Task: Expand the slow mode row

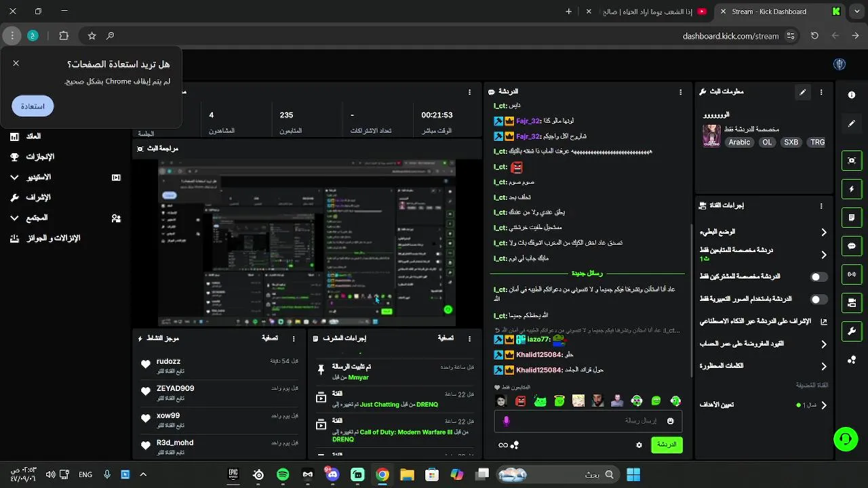Action: (764, 232)
